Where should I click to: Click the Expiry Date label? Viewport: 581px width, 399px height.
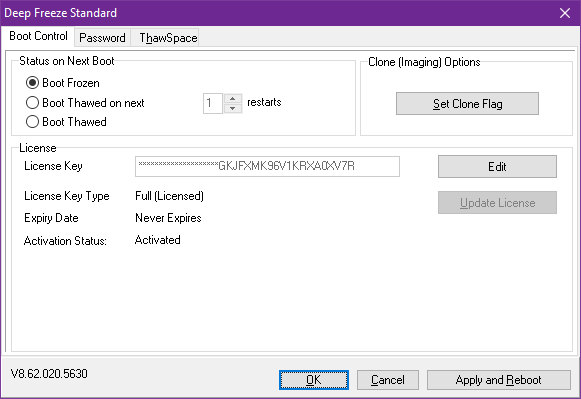coord(51,218)
